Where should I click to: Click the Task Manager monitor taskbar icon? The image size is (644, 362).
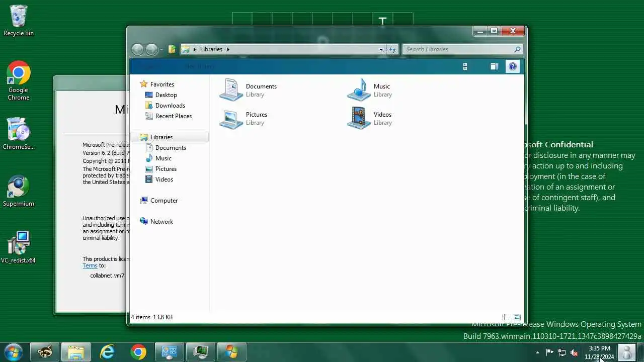pos(201,352)
